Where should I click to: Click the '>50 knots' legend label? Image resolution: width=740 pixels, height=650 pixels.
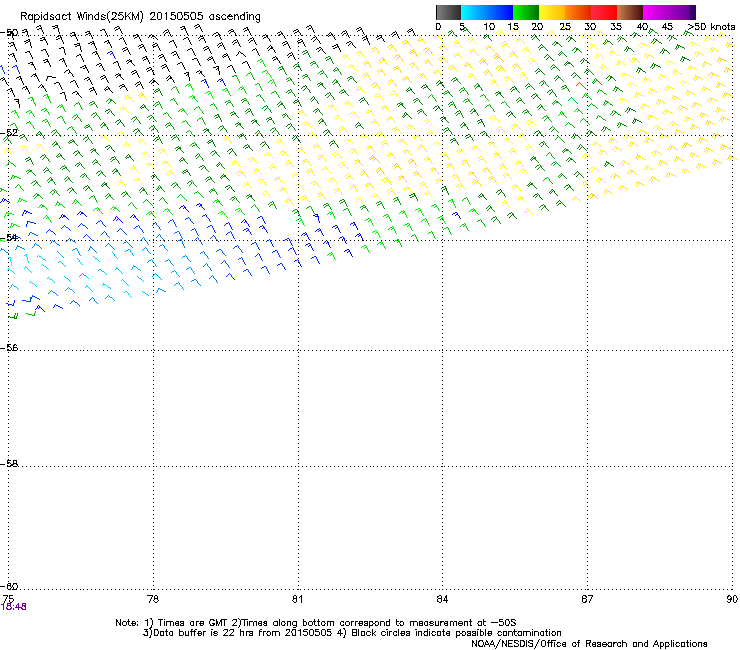711,26
